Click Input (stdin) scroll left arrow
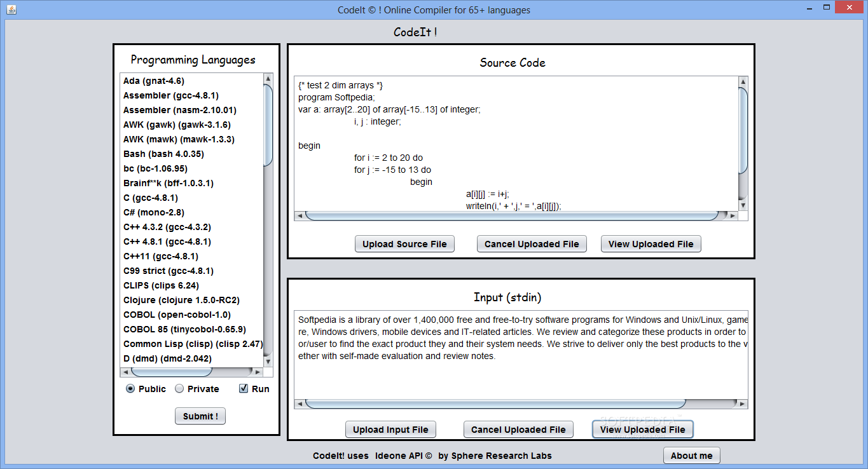This screenshot has height=469, width=868. point(299,404)
